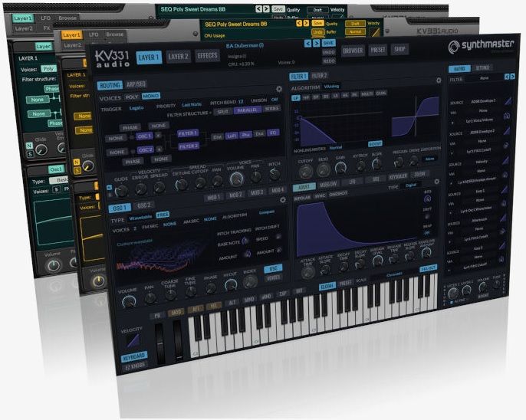Click next preset arrow in green window
The image size is (526, 420).
click(266, 9)
